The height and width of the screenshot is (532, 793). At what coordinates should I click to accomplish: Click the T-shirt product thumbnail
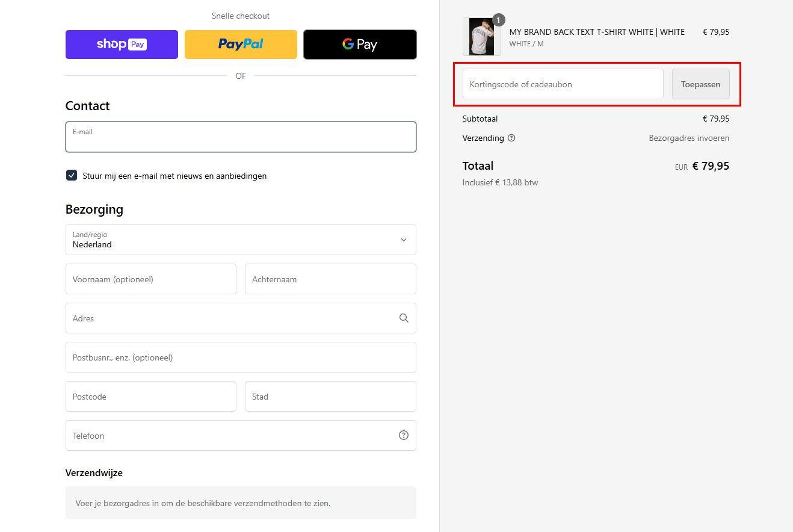[x=481, y=38]
